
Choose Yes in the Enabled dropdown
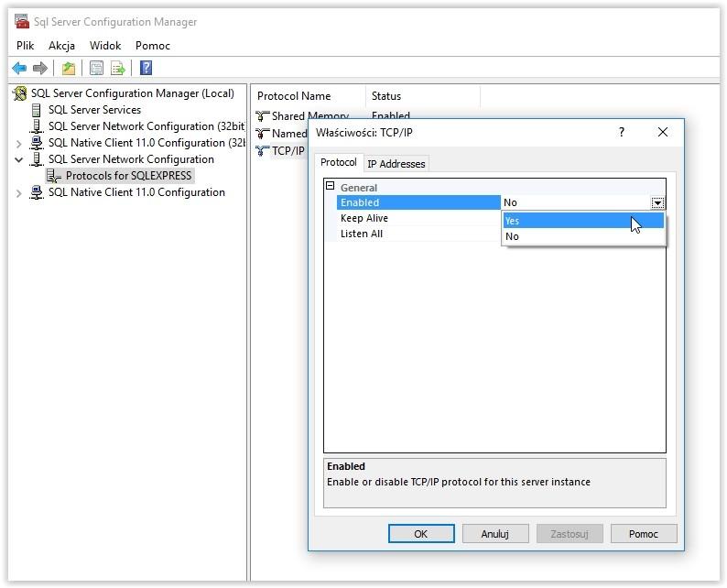pyautogui.click(x=583, y=221)
